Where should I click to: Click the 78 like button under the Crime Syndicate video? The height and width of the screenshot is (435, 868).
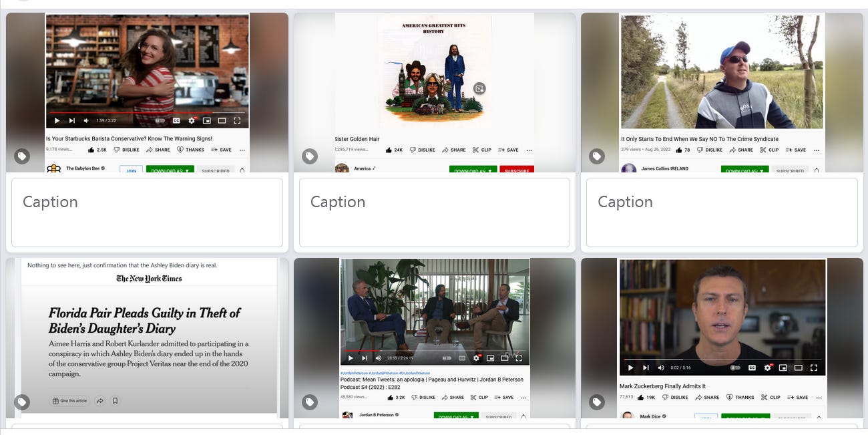[x=684, y=150]
